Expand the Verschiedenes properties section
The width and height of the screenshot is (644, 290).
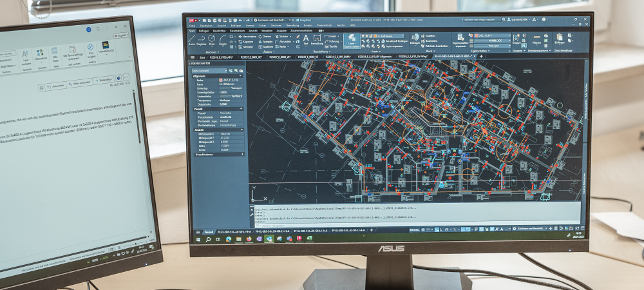(x=243, y=154)
